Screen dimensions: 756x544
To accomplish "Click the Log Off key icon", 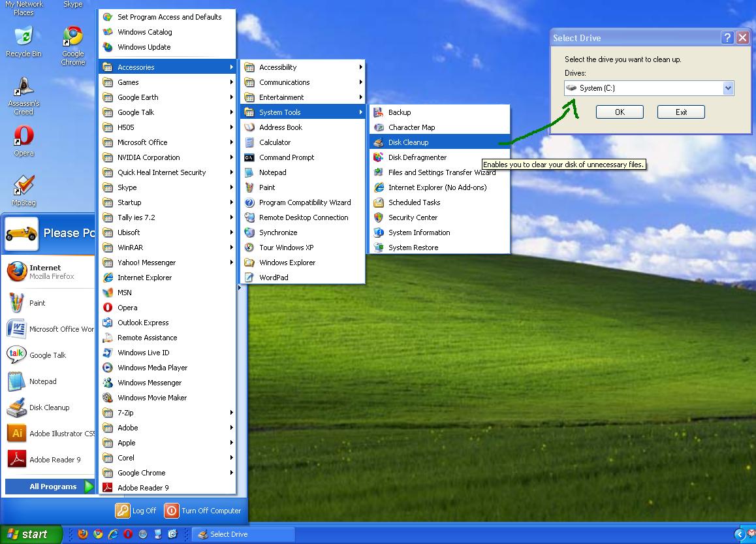I will point(123,510).
